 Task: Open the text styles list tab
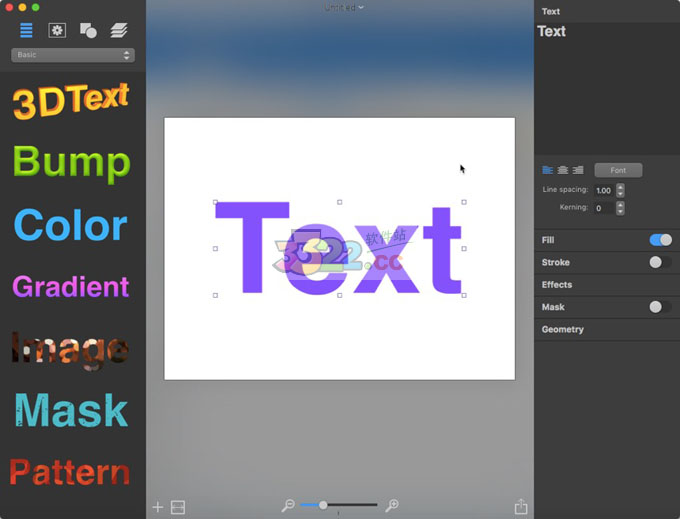click(26, 30)
